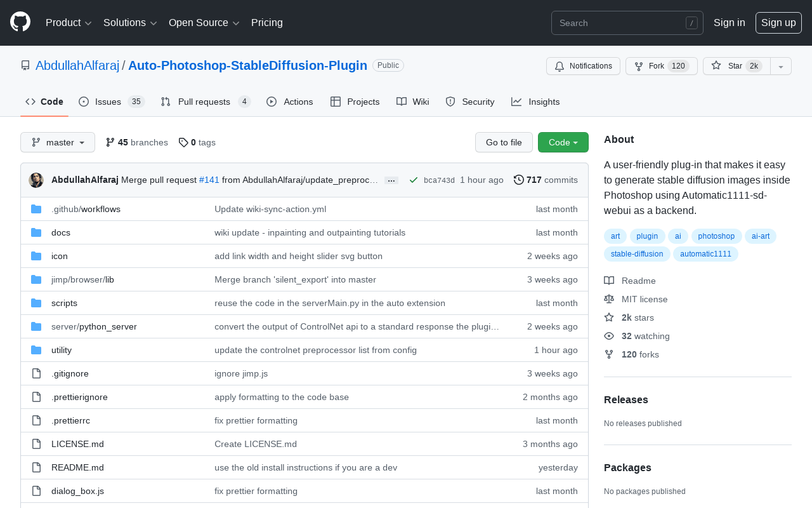Click the repository book icon beside owner name
Viewport: 812px width, 508px height.
tap(25, 65)
